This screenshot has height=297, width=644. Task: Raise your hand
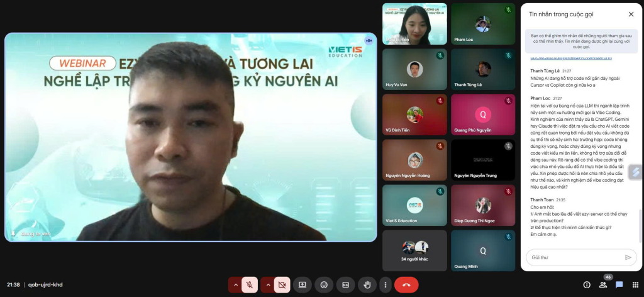(367, 284)
